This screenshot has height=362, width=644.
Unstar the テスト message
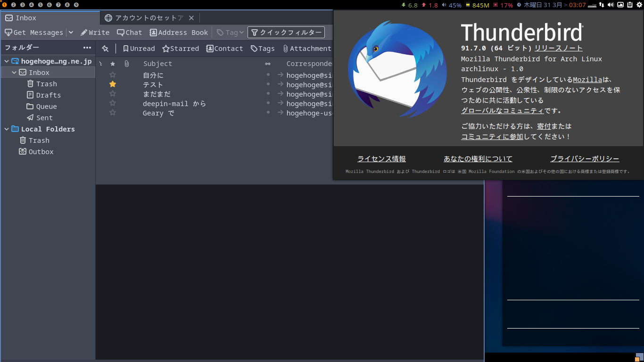(x=113, y=84)
